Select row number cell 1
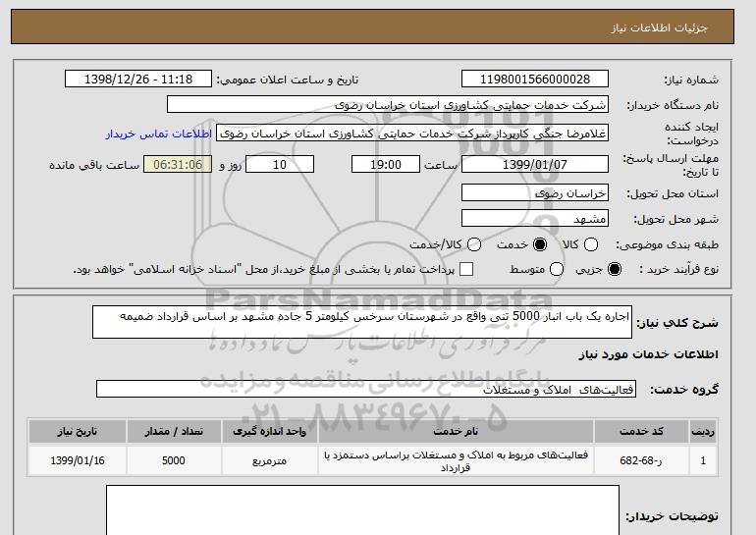This screenshot has width=756, height=535. point(703,460)
